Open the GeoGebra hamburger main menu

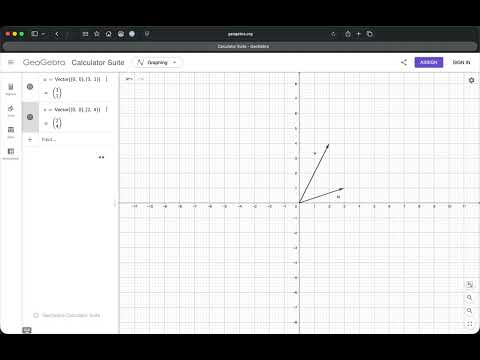click(11, 62)
